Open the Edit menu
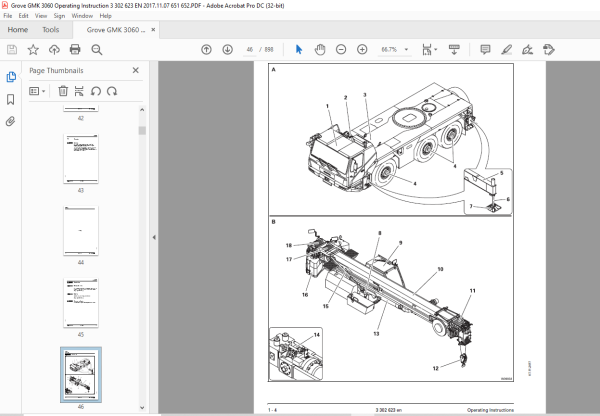This screenshot has height=416, width=600. [23, 16]
